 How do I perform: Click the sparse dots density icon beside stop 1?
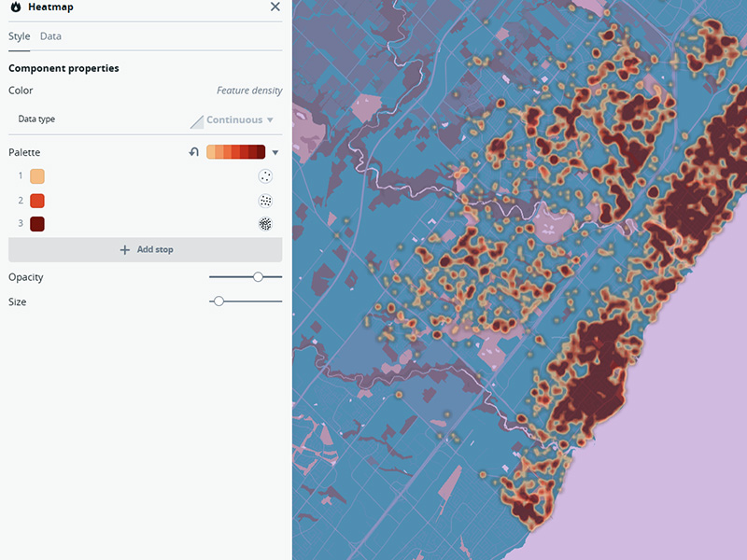click(x=264, y=175)
